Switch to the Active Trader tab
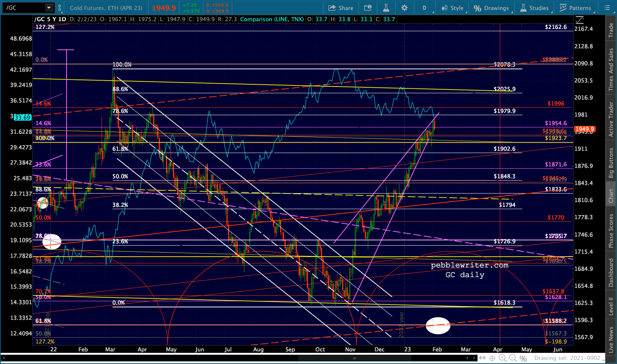Image resolution: width=617 pixels, height=364 pixels. pyautogui.click(x=611, y=119)
